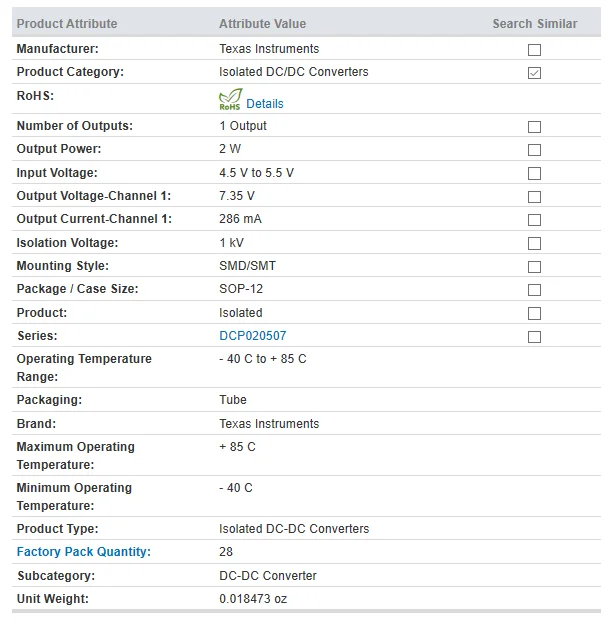Click the RoHS green leaf icon
The width and height of the screenshot is (609, 623).
pyautogui.click(x=230, y=99)
